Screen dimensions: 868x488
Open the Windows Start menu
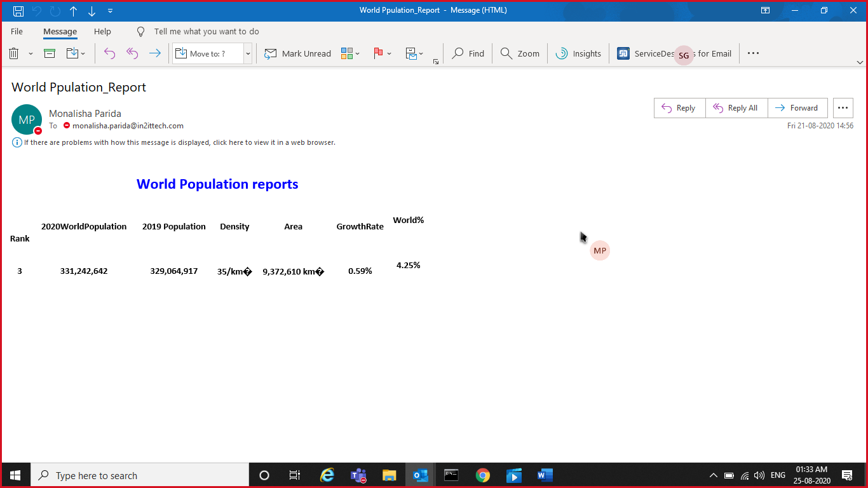point(15,475)
